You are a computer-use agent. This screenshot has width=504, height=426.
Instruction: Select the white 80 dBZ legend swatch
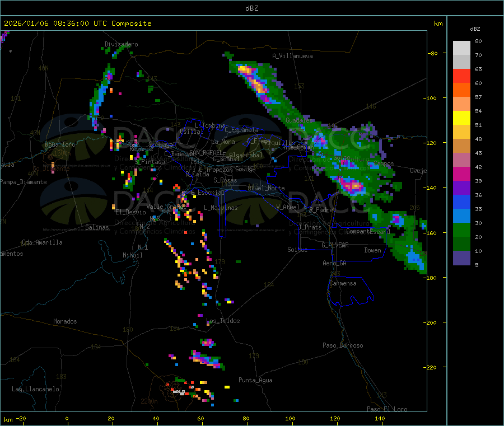[x=461, y=48]
